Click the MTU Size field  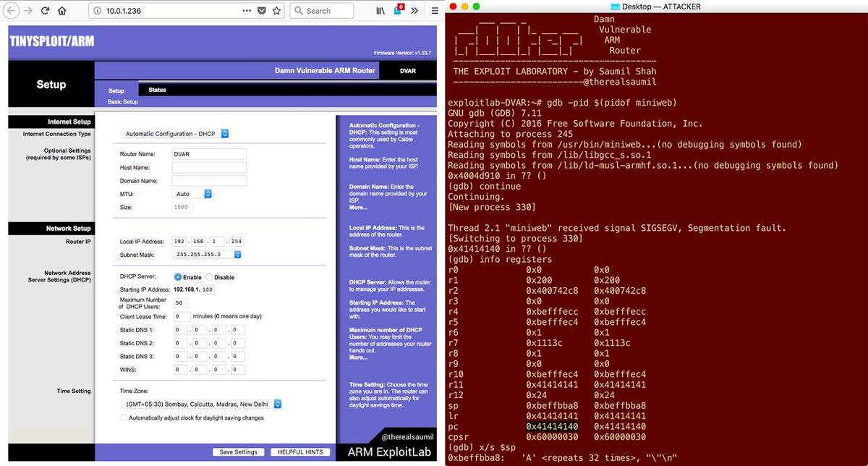coord(183,207)
